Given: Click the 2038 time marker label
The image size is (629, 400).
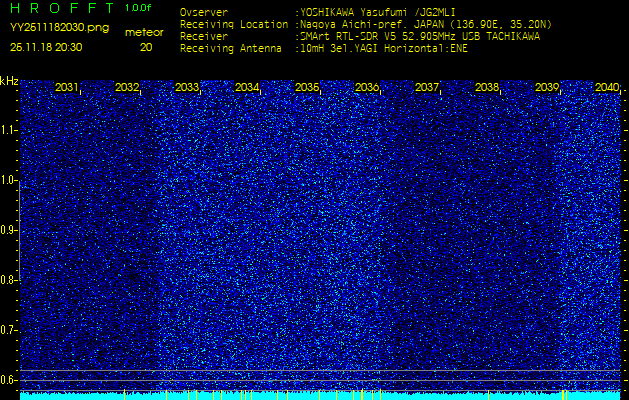Looking at the screenshot, I should 487,87.
